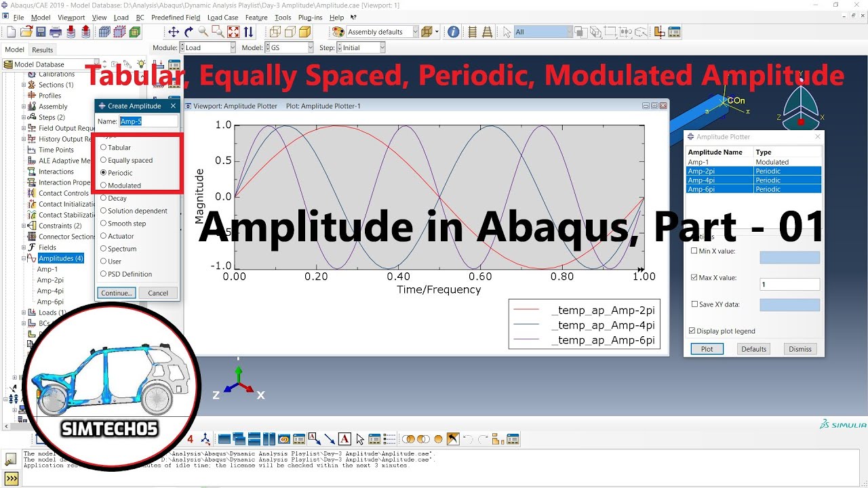
Task: Click the Auto-Fit View icon
Action: click(233, 32)
